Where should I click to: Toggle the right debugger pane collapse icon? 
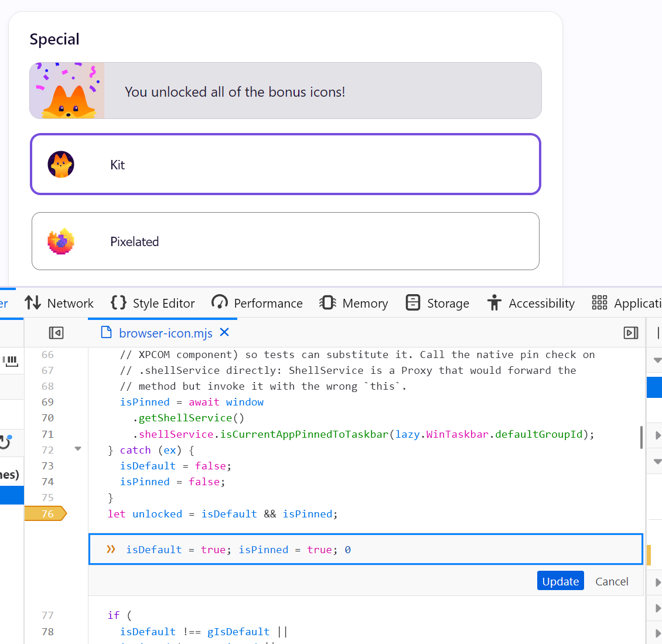tap(631, 333)
